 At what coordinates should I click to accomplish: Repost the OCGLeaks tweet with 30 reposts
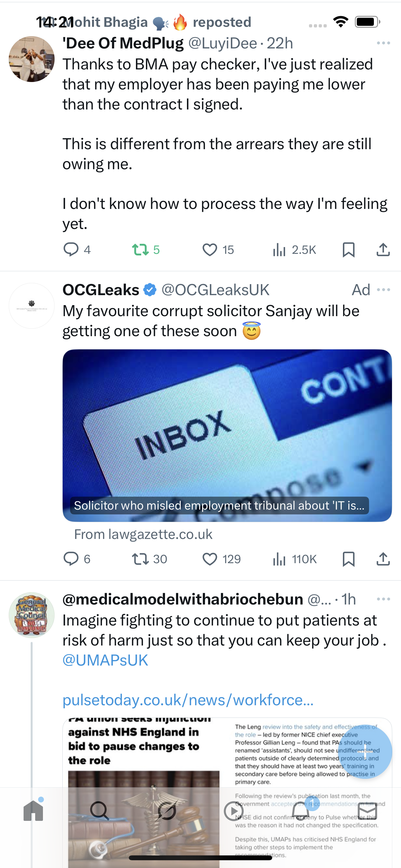coord(140,559)
